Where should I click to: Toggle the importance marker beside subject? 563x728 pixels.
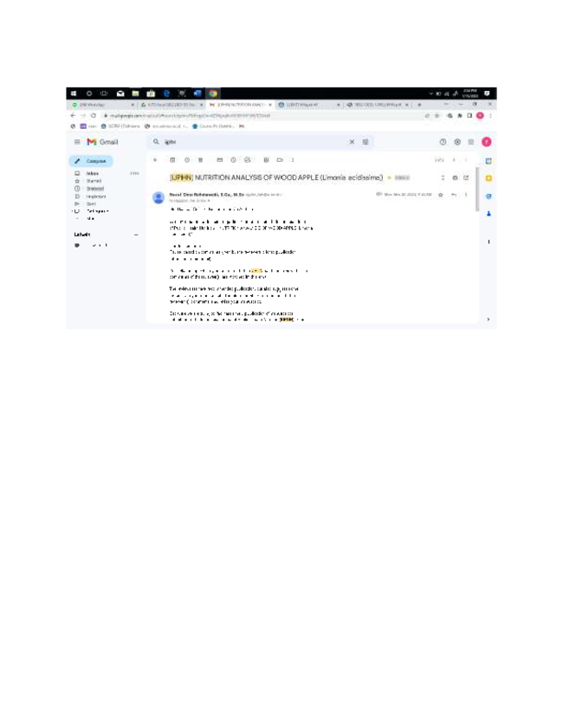[389, 177]
